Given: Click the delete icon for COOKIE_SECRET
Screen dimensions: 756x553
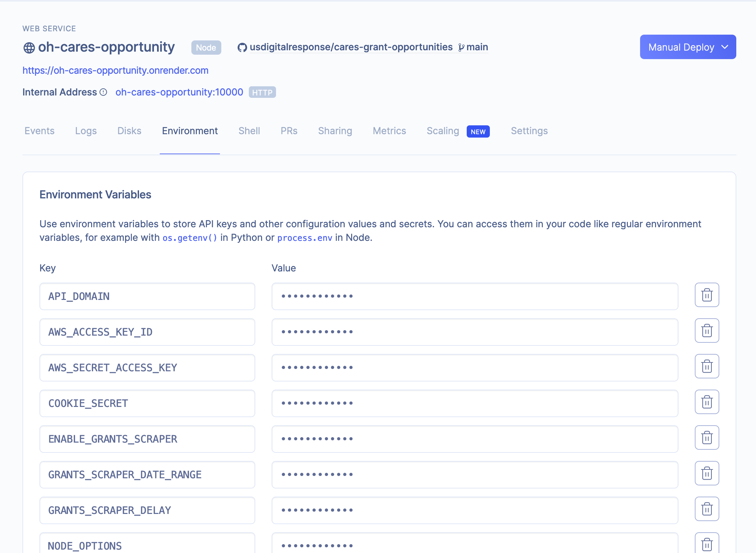Looking at the screenshot, I should pyautogui.click(x=707, y=402).
